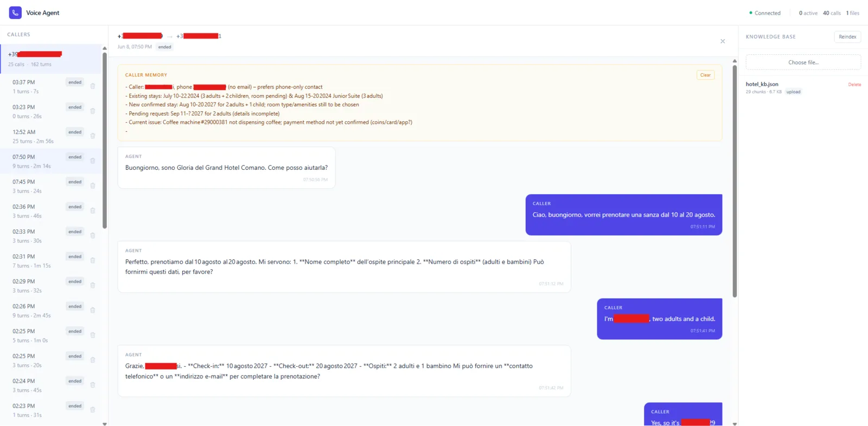Click the green Connected status indicator
This screenshot has height=426, width=868.
pyautogui.click(x=765, y=13)
